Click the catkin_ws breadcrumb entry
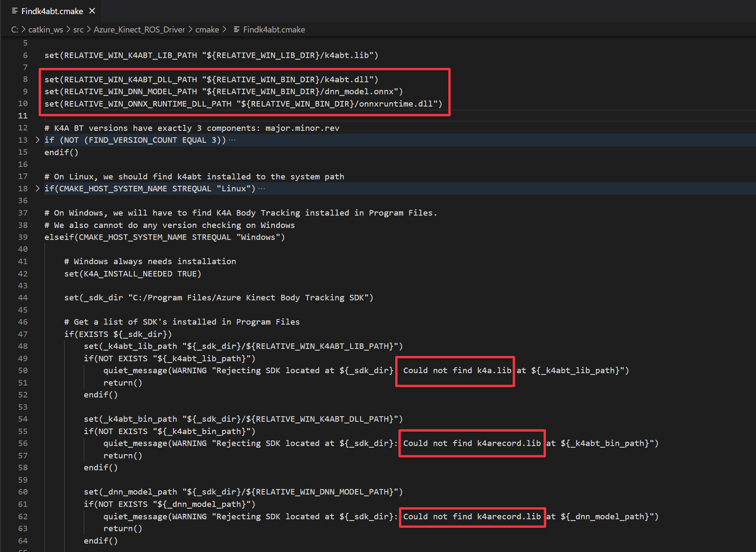The height and width of the screenshot is (552, 756). [x=46, y=29]
